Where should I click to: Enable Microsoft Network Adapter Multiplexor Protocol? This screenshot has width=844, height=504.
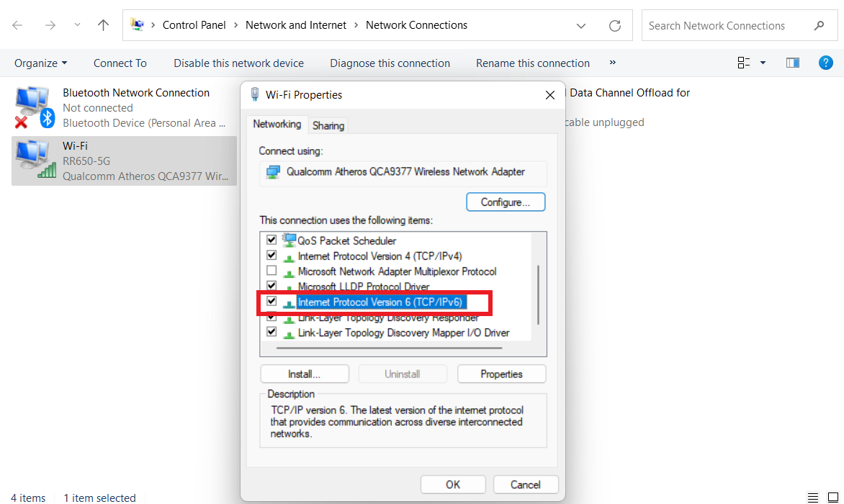point(271,271)
